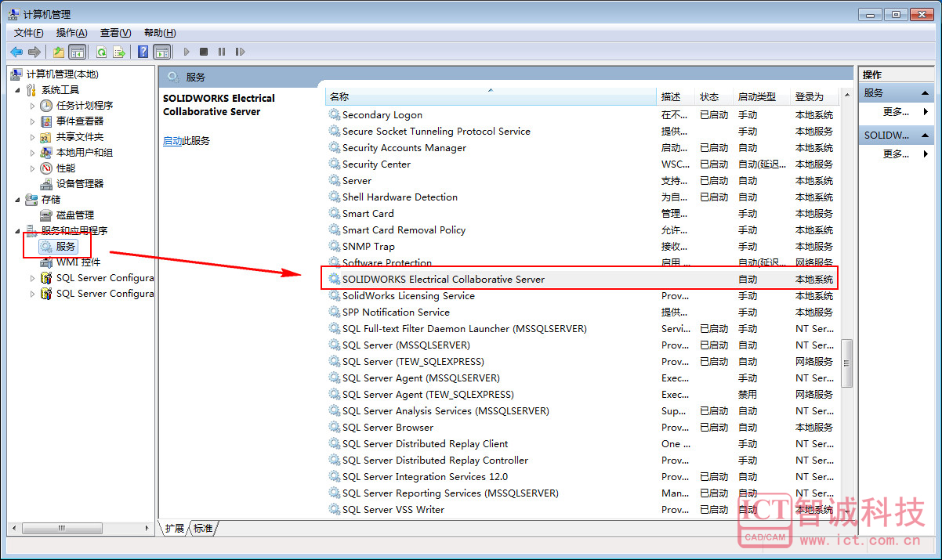Click the 事件查看器 tree icon
The width and height of the screenshot is (942, 560).
46,121
